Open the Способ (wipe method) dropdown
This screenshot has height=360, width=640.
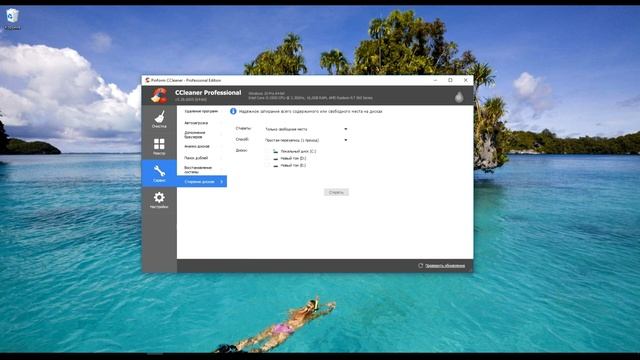[x=306, y=140]
